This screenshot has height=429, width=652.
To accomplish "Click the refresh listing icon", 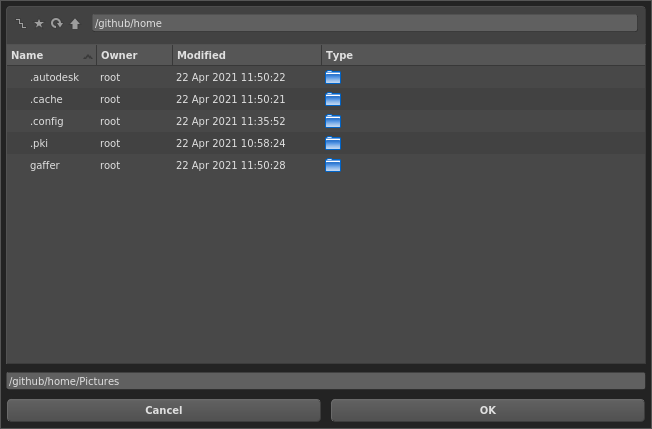I will (x=57, y=24).
